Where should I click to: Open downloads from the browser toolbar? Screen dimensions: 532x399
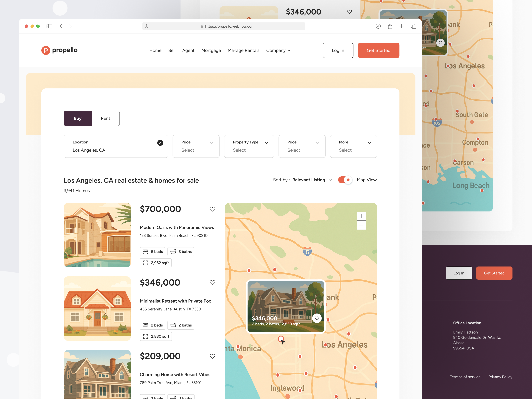coord(378,26)
